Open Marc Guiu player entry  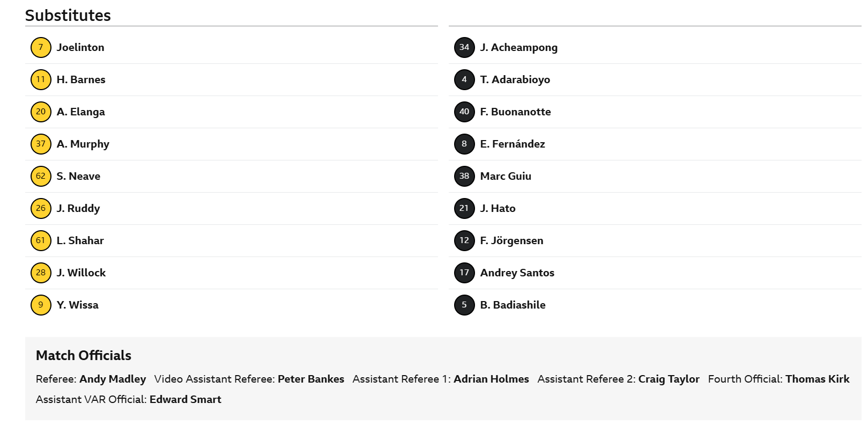click(655, 176)
